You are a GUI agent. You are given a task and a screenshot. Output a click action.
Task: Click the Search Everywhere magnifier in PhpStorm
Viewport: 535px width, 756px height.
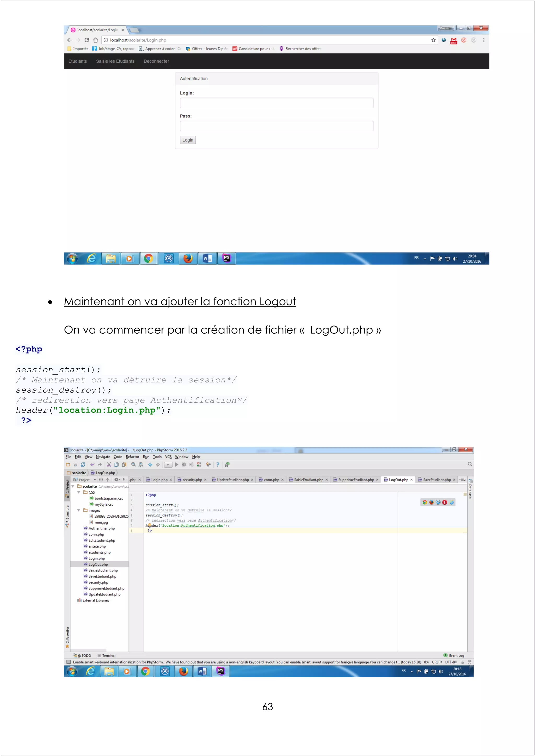tap(470, 464)
